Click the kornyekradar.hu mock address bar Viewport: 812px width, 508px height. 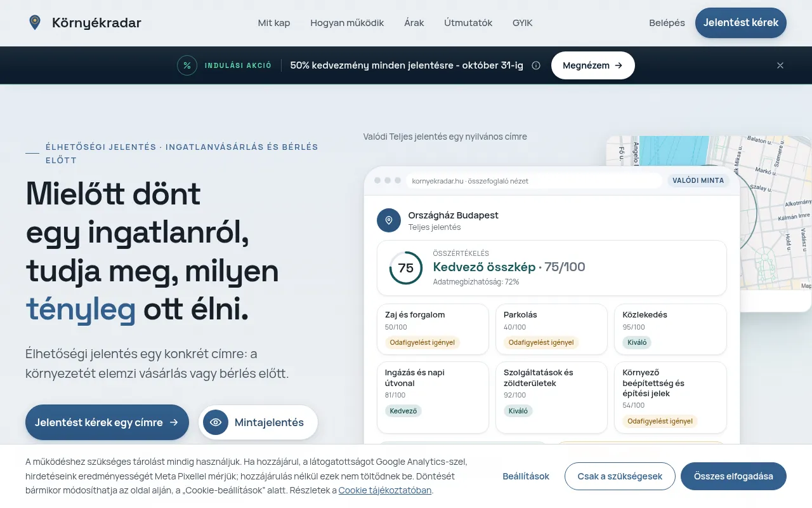click(x=534, y=181)
